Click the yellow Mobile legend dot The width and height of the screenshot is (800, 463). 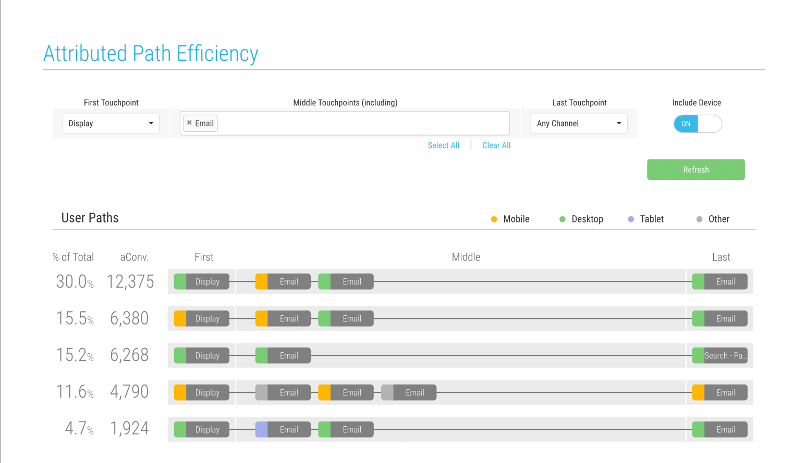[x=494, y=219]
